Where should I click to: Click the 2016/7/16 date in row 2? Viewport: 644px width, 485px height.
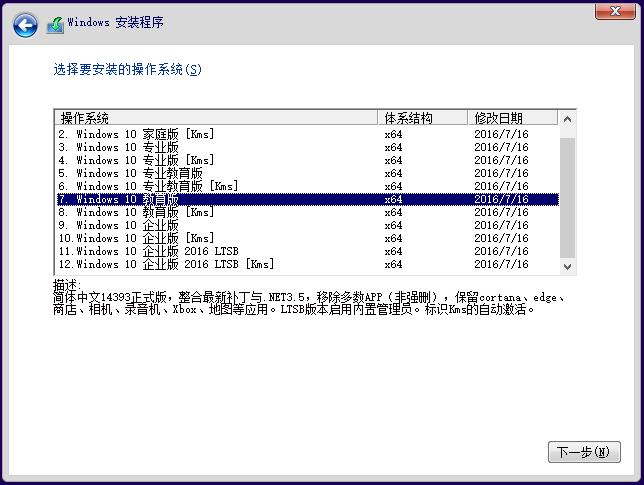(501, 134)
